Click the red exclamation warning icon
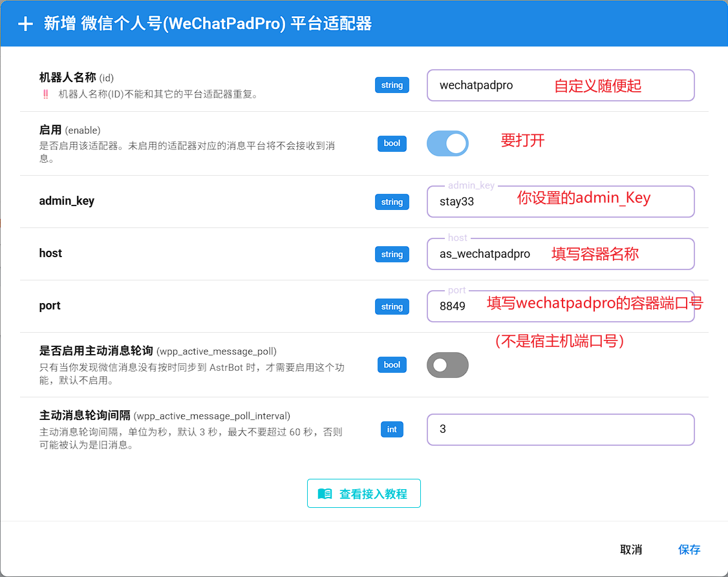728x577 pixels. point(45,94)
